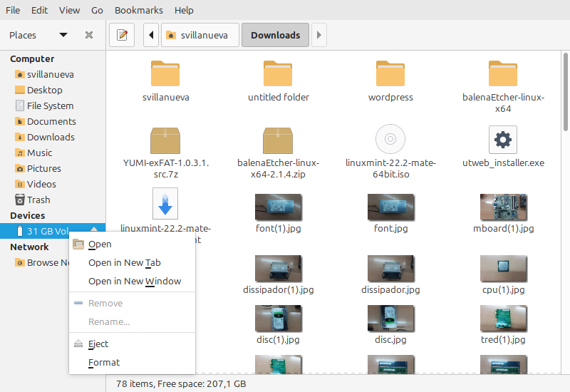Click the path bar right arrow

(x=319, y=35)
